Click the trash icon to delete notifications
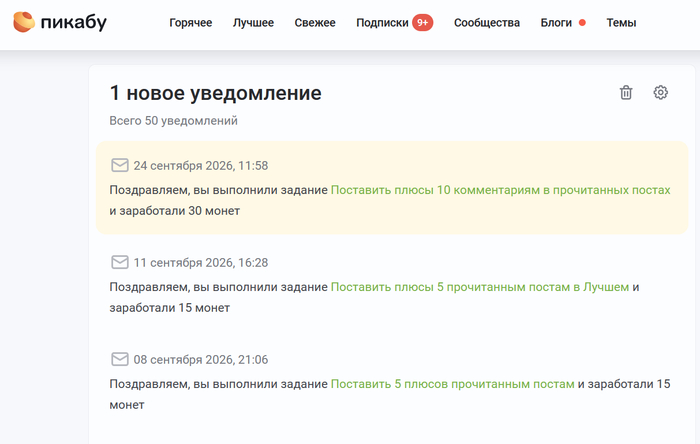This screenshot has width=700, height=444. [x=626, y=92]
